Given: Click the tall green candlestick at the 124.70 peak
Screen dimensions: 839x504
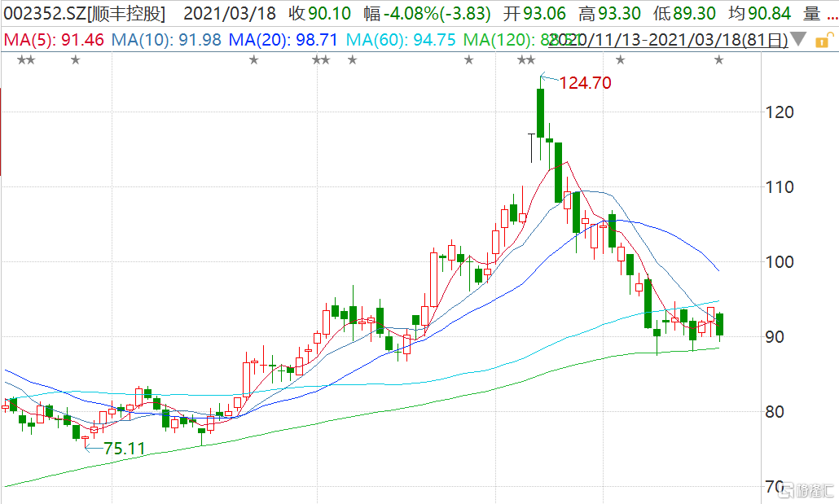Looking at the screenshot, I should coord(540,113).
